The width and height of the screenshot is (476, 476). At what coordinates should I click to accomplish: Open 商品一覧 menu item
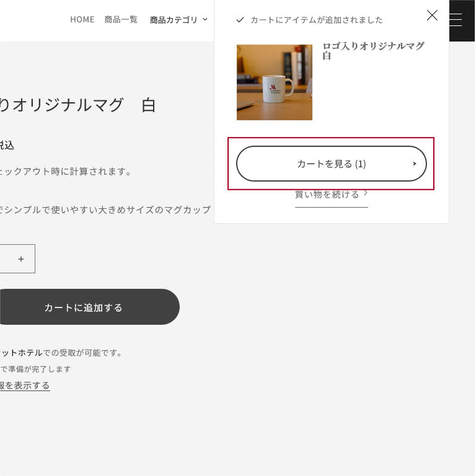pos(121,19)
